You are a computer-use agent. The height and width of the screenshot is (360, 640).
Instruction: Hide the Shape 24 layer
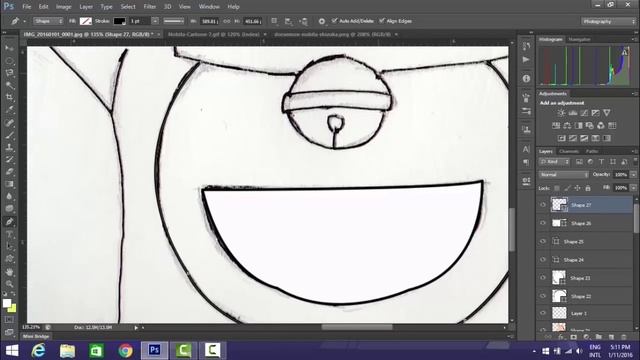point(543,260)
